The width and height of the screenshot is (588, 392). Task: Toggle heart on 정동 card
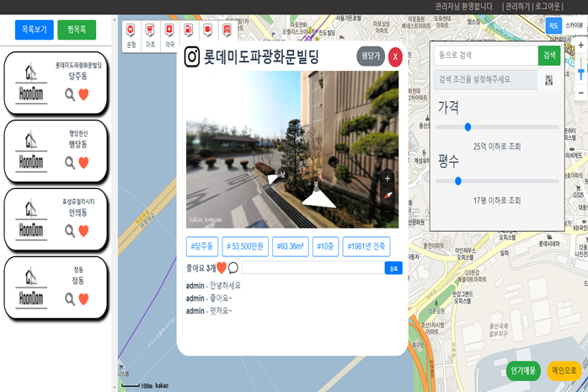83,299
